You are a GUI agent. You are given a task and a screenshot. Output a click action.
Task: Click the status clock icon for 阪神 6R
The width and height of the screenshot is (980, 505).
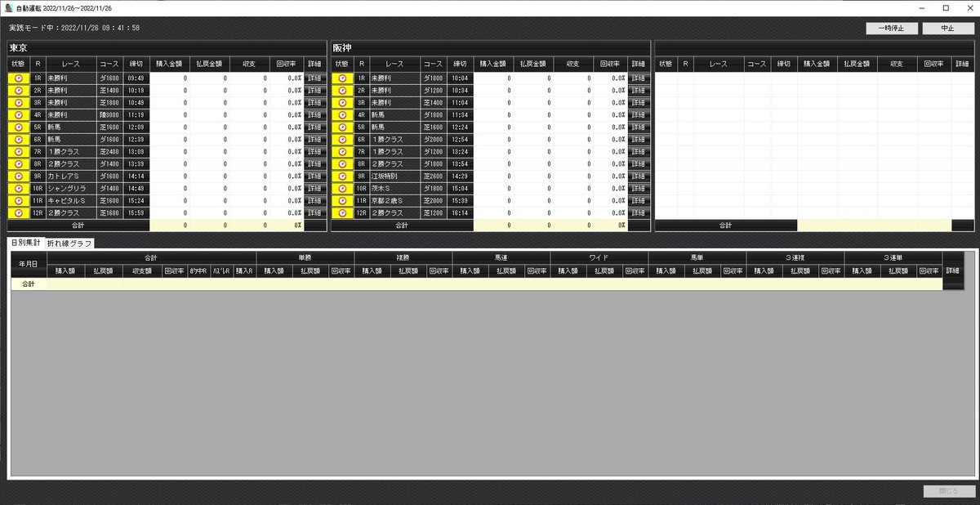pyautogui.click(x=341, y=140)
